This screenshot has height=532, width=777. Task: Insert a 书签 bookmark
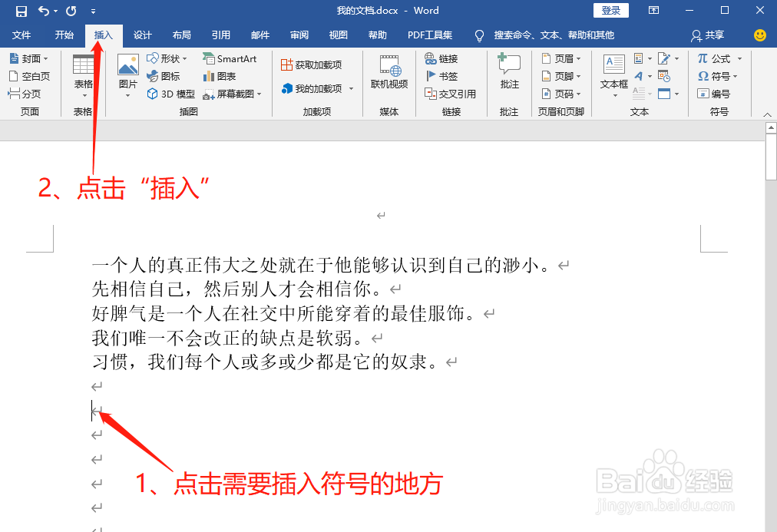441,76
